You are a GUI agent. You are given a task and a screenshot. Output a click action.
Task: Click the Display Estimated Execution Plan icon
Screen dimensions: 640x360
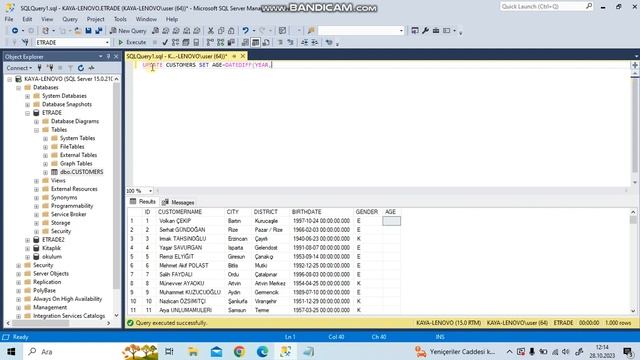(175, 42)
